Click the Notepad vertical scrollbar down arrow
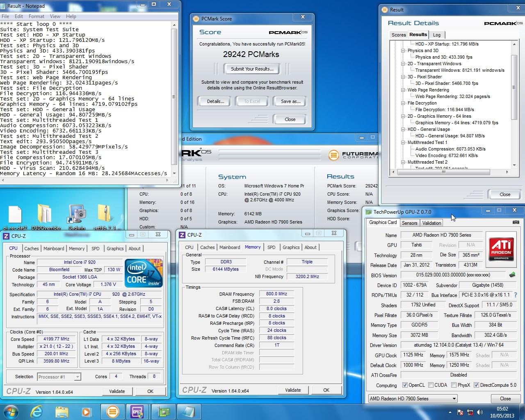The height and width of the screenshot is (420, 525). coord(174,173)
